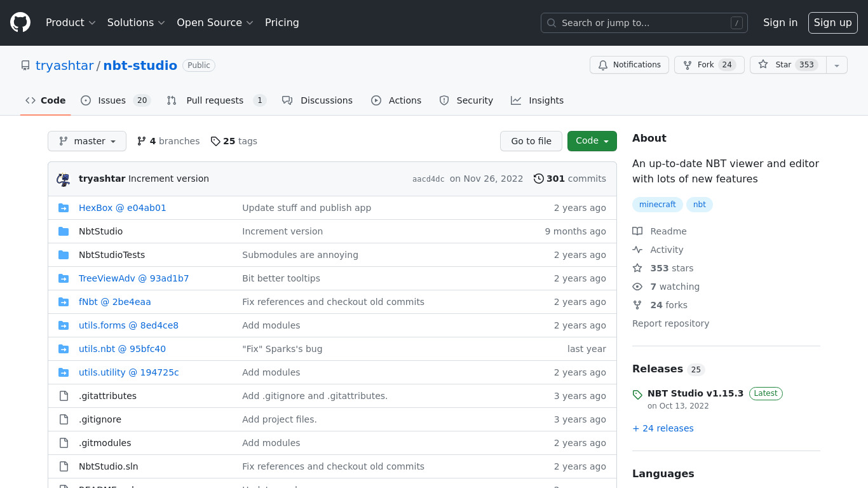The width and height of the screenshot is (868, 488).
Task: Click the Readme book icon in About
Action: 637,231
